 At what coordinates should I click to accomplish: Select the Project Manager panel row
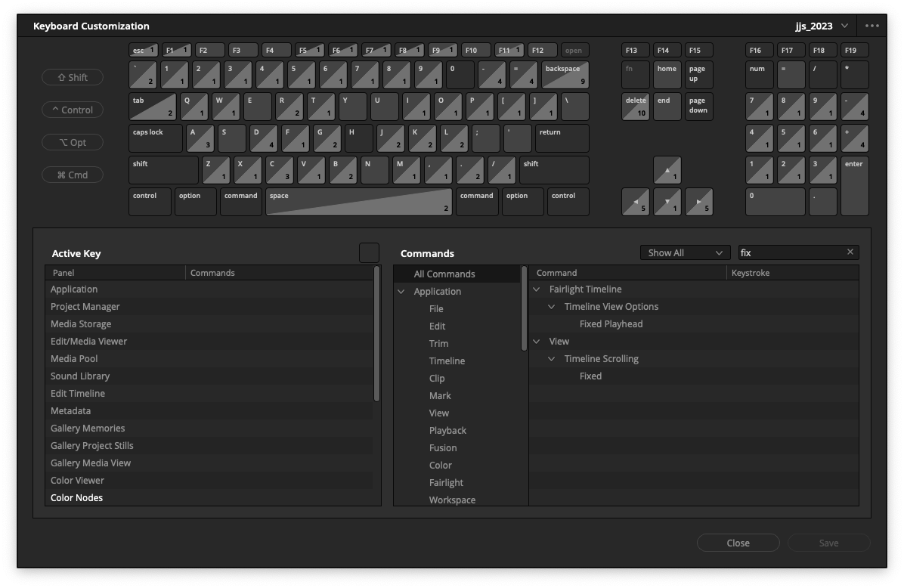pos(209,306)
